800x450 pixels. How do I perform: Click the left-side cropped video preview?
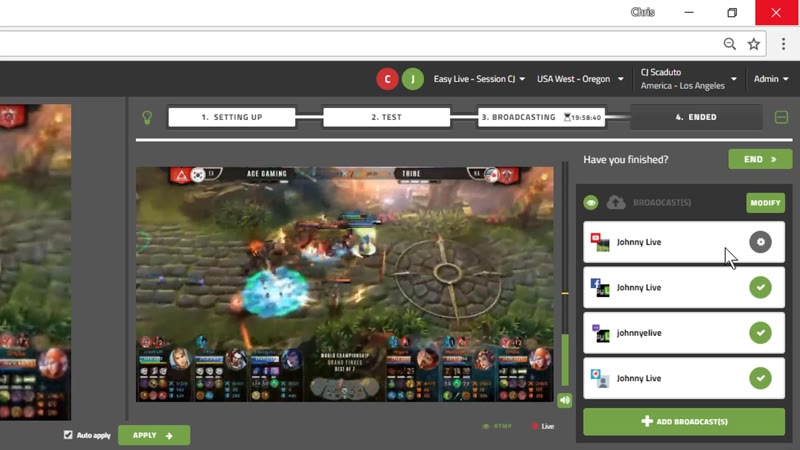[35, 262]
